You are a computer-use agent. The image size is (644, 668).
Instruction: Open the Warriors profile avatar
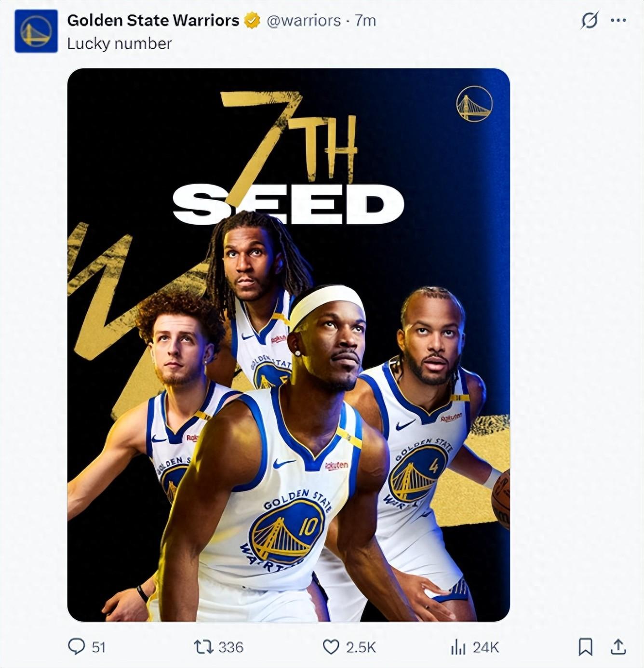[36, 31]
